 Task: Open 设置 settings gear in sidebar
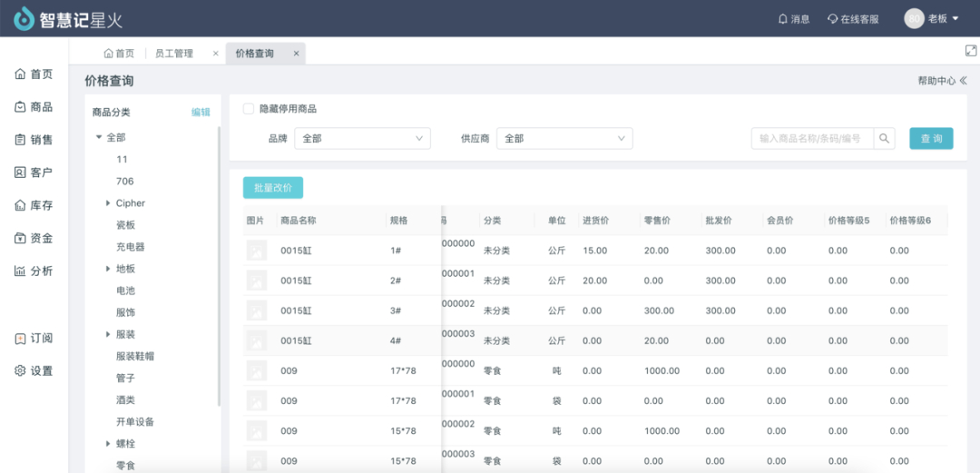click(20, 370)
